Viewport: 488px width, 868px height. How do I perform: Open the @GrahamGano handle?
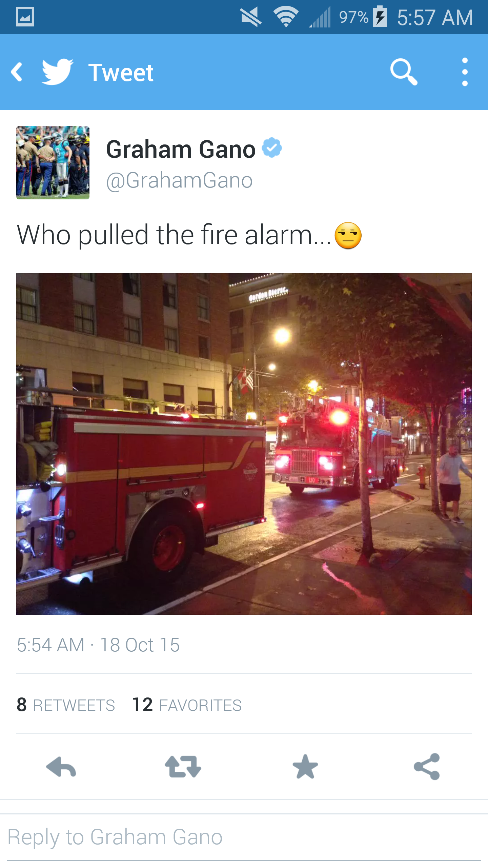point(179,180)
